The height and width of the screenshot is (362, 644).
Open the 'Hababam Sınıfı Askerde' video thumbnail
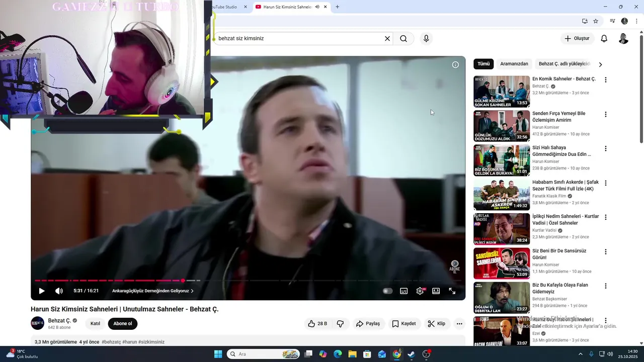click(x=502, y=195)
